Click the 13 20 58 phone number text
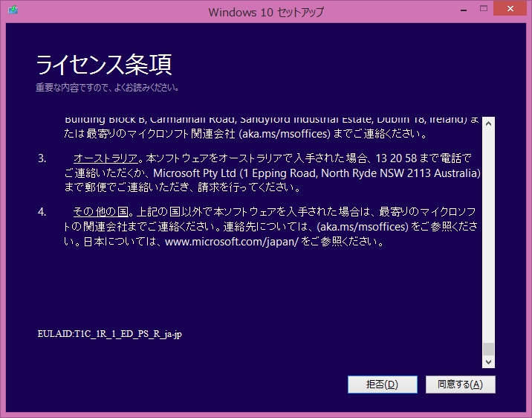532x418 pixels. pyautogui.click(x=396, y=158)
